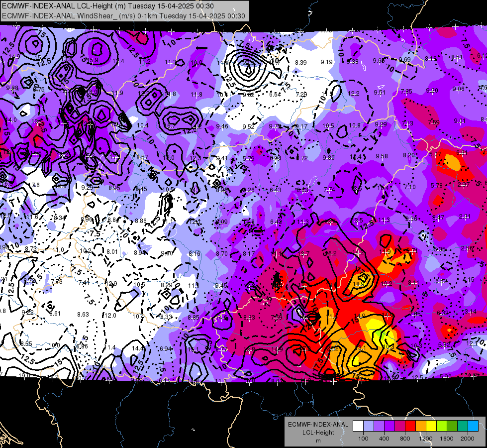Image resolution: width=487 pixels, height=448 pixels.
Task: Click the 5.07 wind shear value
Action: (435, 154)
